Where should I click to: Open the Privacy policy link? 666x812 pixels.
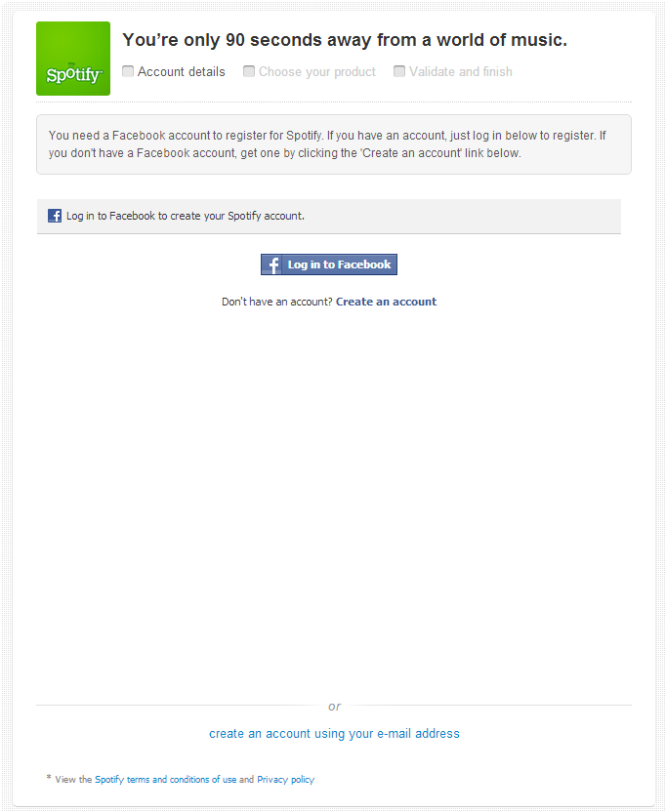(285, 780)
